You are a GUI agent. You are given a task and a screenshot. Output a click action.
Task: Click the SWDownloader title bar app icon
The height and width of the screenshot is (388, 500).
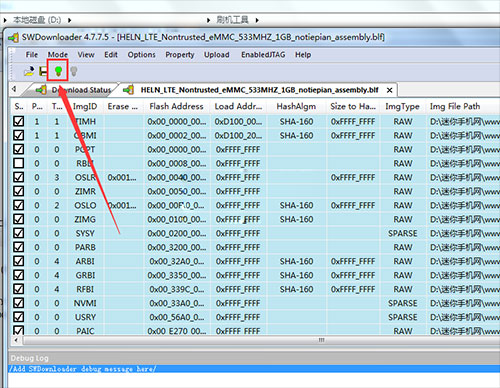coord(14,37)
